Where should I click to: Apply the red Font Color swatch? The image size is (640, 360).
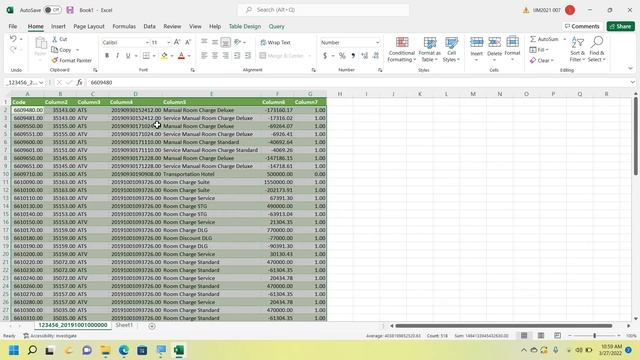coord(182,56)
